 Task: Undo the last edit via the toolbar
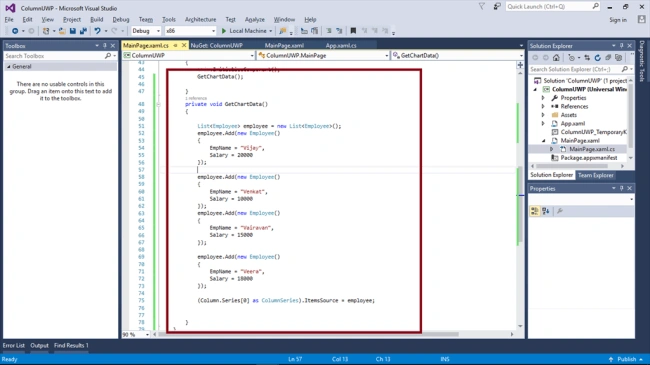point(97,31)
